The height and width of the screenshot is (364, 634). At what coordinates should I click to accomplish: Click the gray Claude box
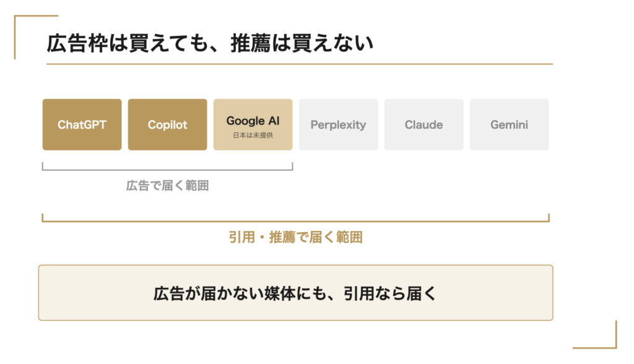tap(423, 124)
